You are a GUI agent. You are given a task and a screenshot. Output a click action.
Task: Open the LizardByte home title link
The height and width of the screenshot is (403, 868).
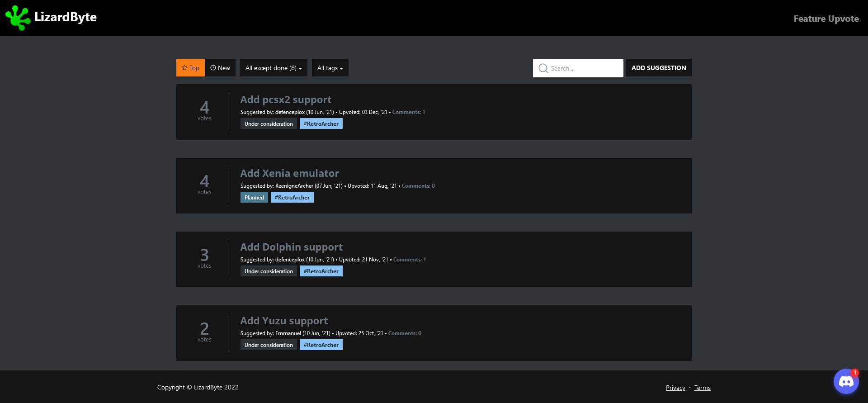point(66,17)
